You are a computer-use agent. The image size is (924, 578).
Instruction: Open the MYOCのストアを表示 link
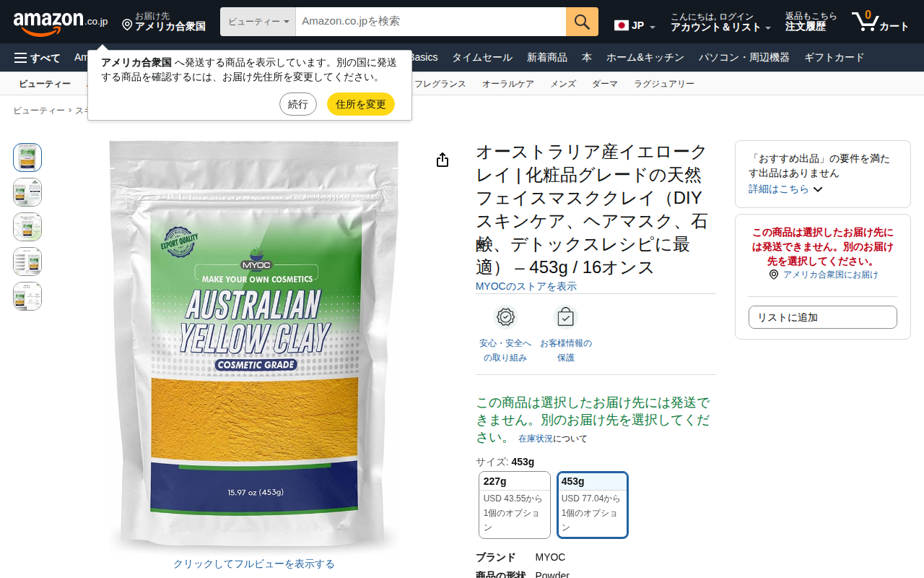[x=526, y=286]
